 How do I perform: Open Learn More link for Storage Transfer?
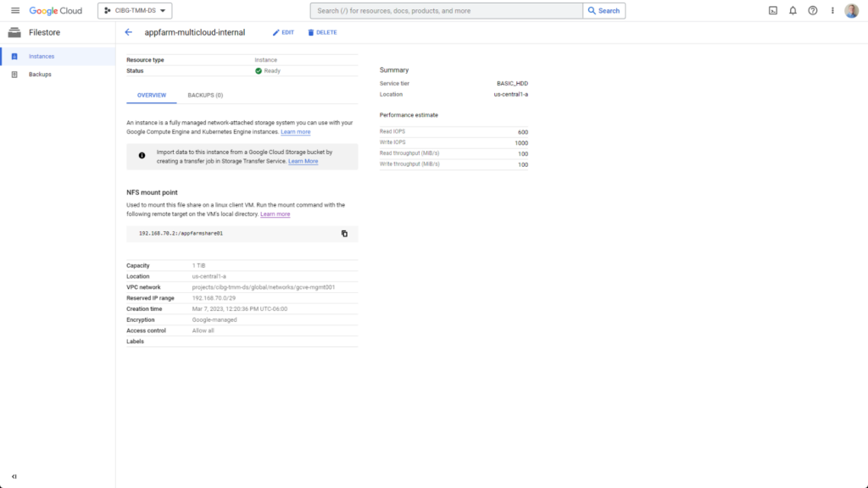click(303, 161)
